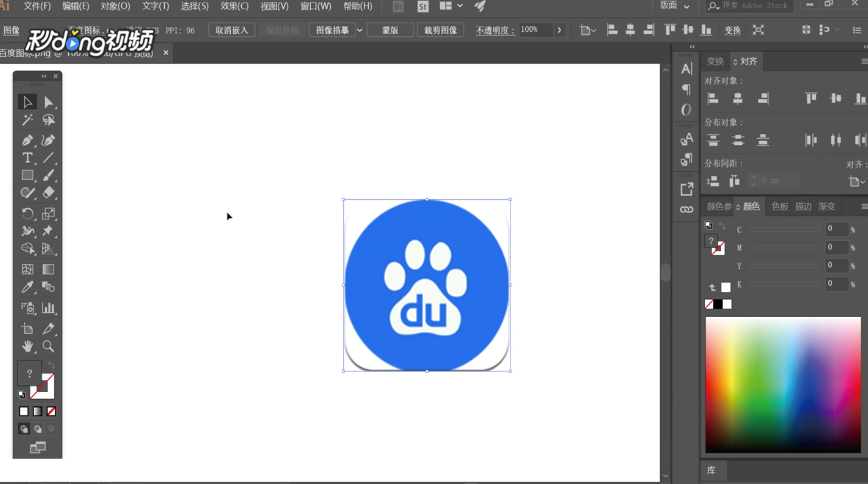Screen dimensions: 868x484
Task: Select the Direct Selection tool
Action: click(48, 102)
